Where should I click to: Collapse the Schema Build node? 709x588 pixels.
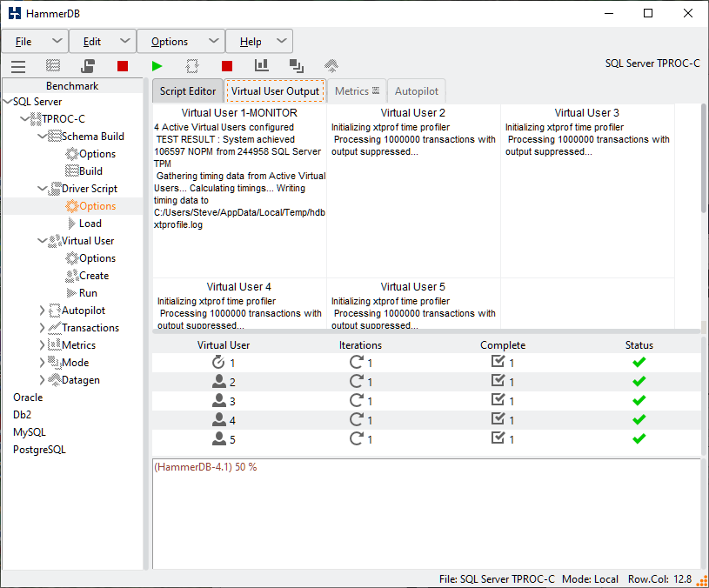[x=42, y=137]
